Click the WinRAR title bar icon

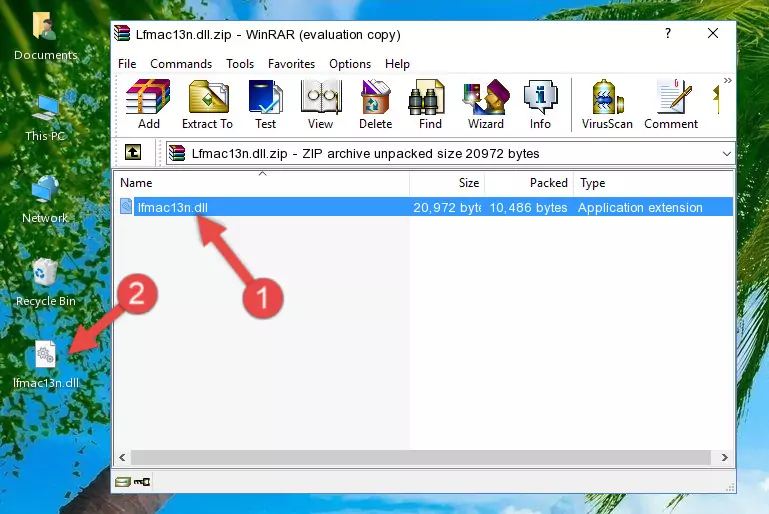(x=122, y=34)
